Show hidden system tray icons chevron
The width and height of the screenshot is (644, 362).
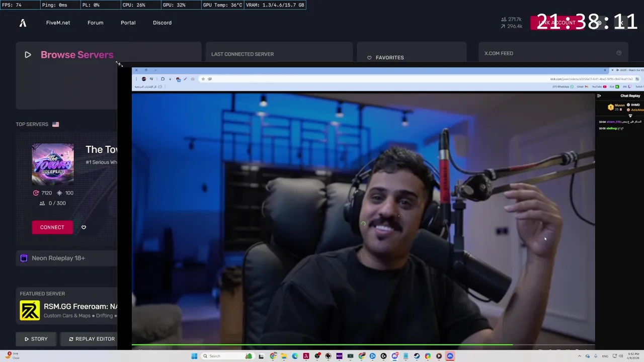pos(579,356)
